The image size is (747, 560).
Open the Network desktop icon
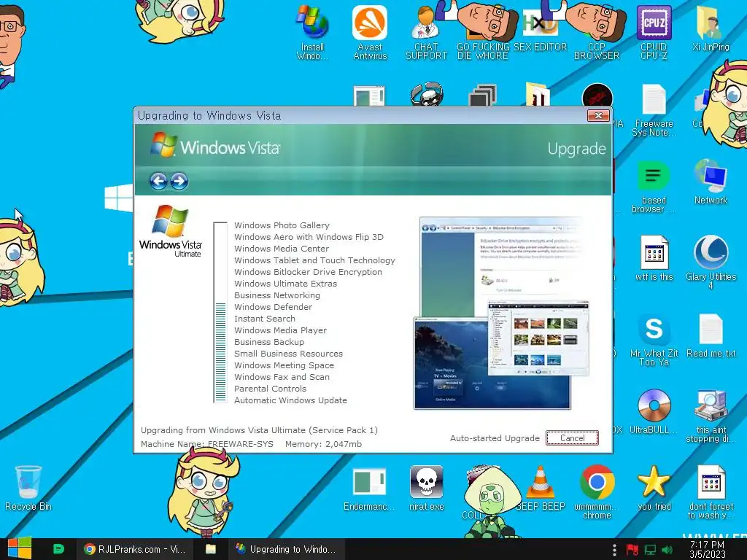[x=711, y=183]
